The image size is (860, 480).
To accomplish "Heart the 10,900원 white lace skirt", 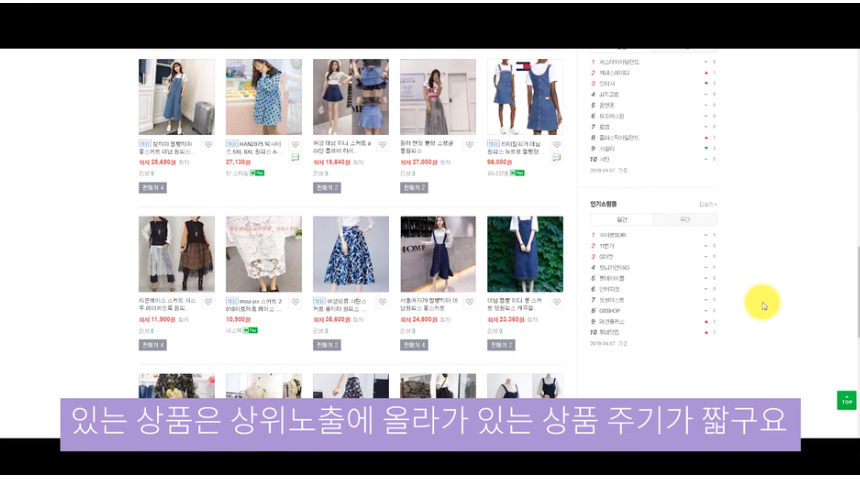I will tap(295, 302).
